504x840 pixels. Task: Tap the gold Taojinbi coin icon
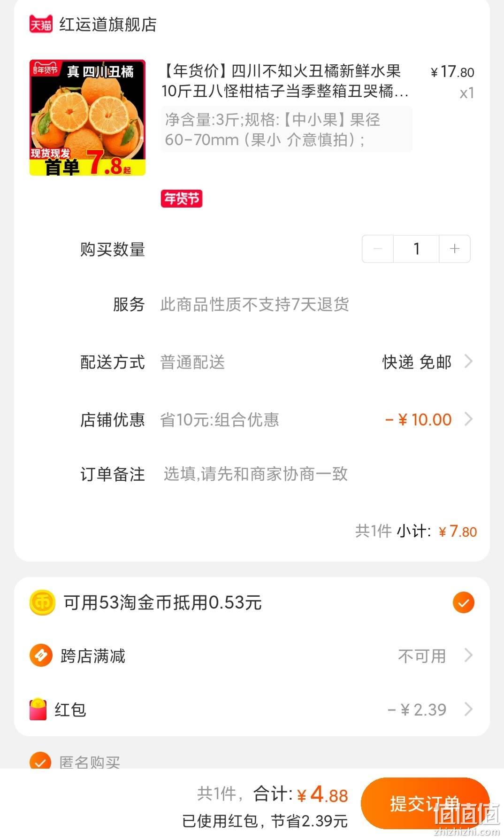[x=42, y=602]
